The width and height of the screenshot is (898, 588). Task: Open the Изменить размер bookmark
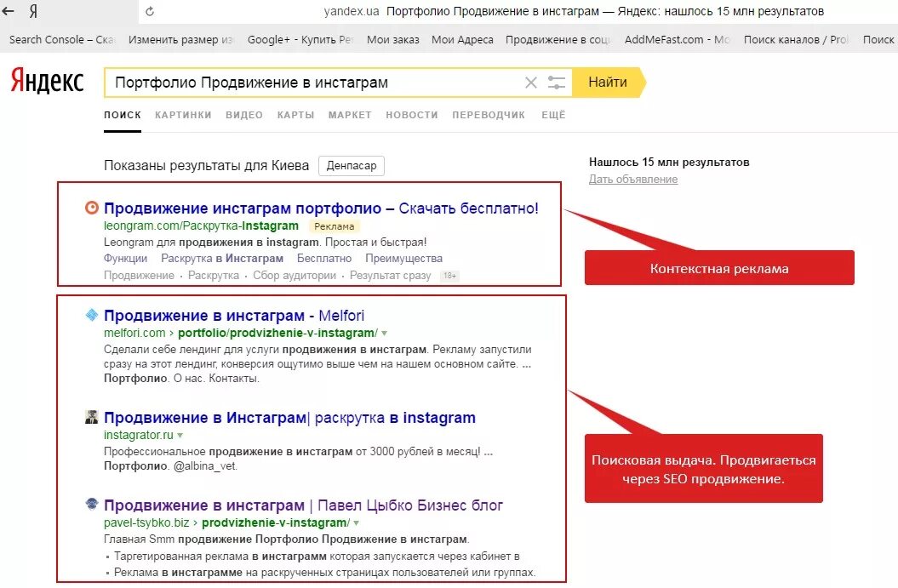181,39
